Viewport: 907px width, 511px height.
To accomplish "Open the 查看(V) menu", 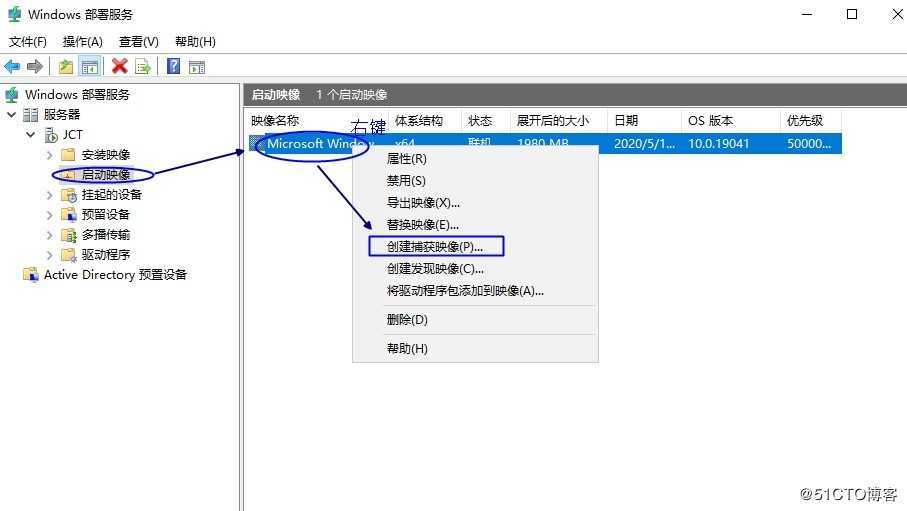I will (139, 42).
